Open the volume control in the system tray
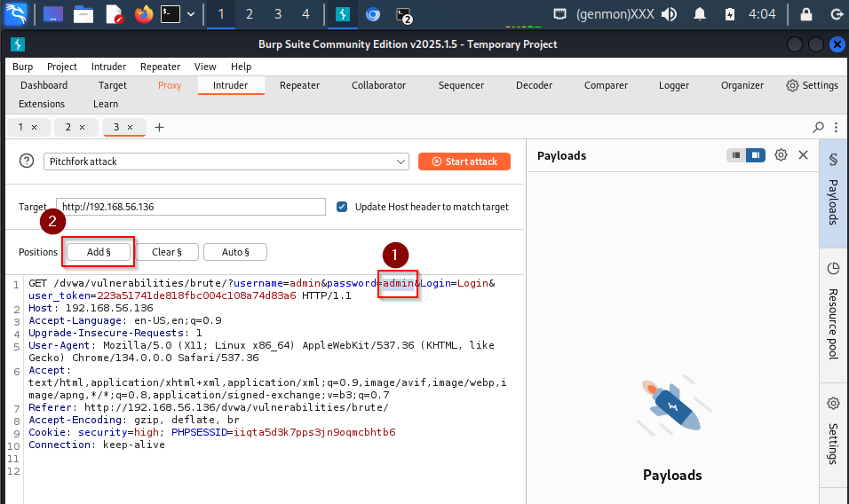 point(670,14)
